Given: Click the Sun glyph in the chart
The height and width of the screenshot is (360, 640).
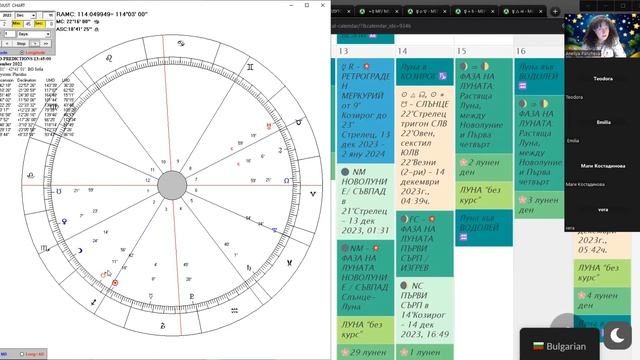Looking at the screenshot, I should click(115, 282).
